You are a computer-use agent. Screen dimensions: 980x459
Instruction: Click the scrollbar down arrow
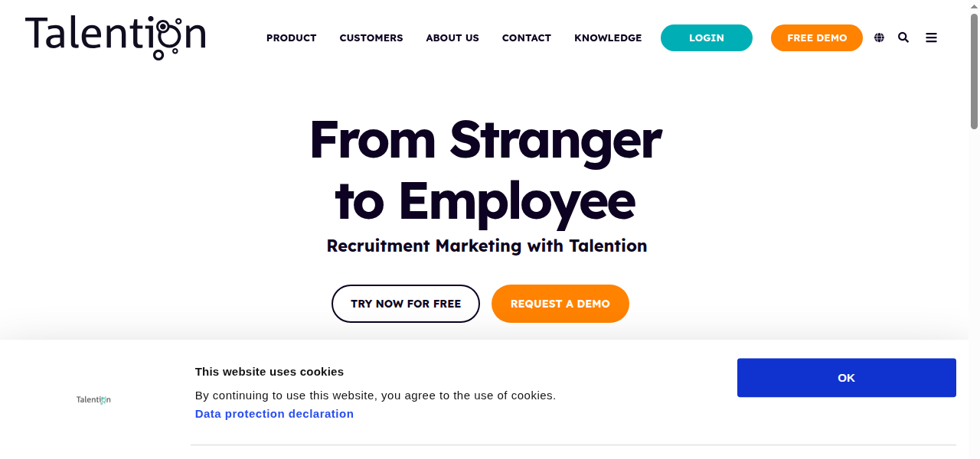click(x=974, y=453)
